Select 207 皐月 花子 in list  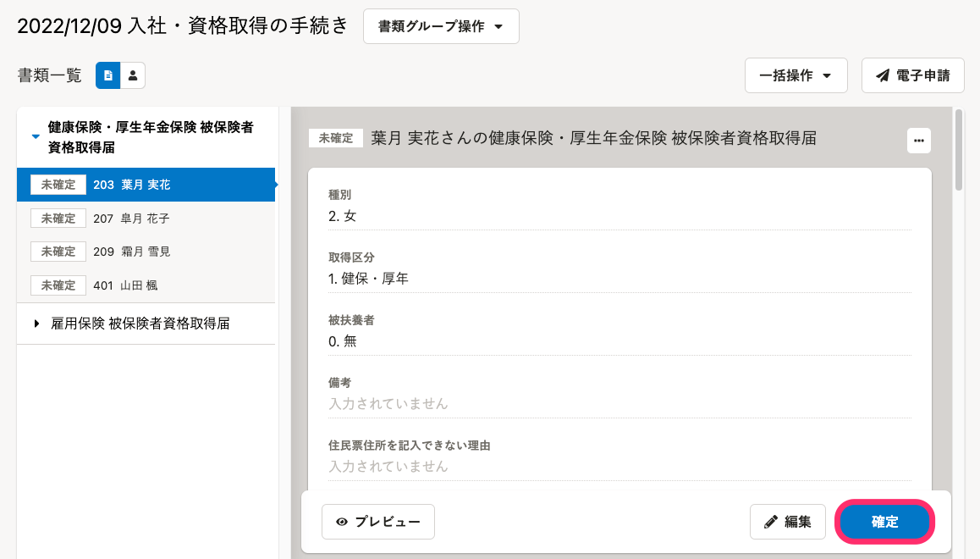(146, 219)
